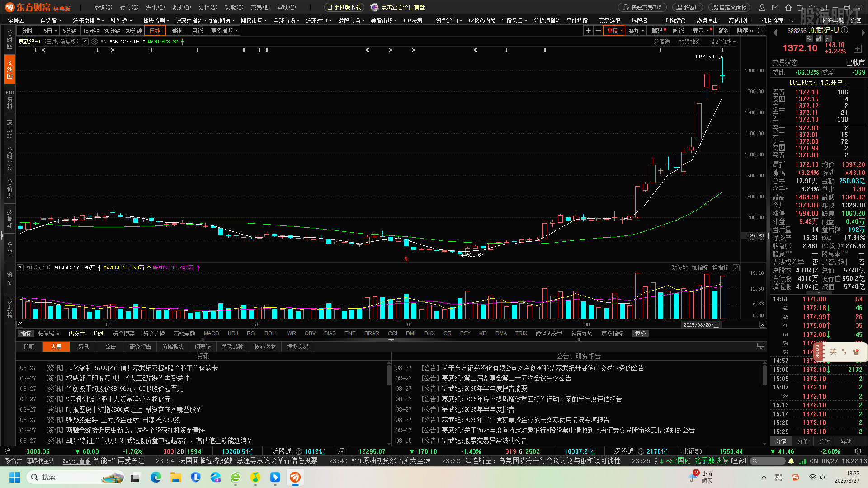Zoom in chart with plus icon
This screenshot has width=868, height=488.
pyautogui.click(x=588, y=31)
